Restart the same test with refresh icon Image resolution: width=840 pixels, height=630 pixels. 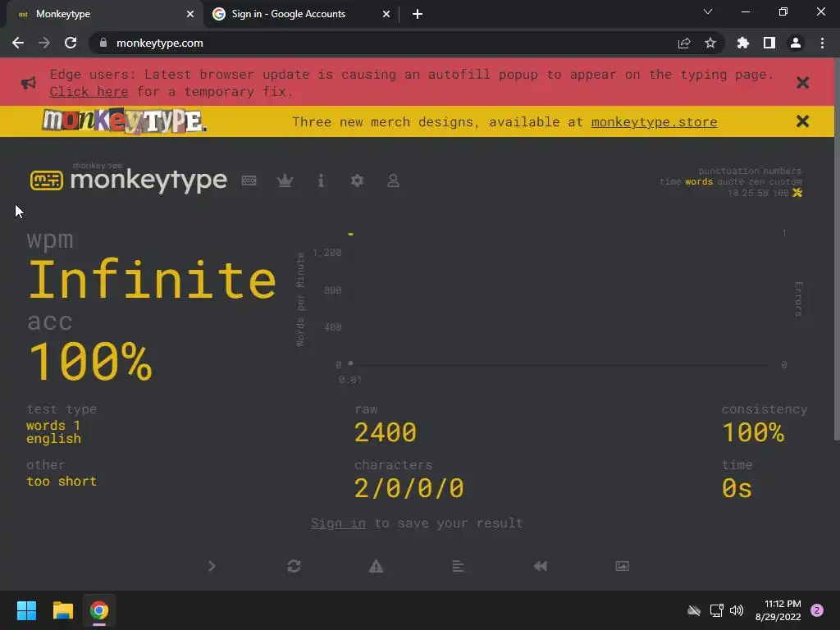294,566
